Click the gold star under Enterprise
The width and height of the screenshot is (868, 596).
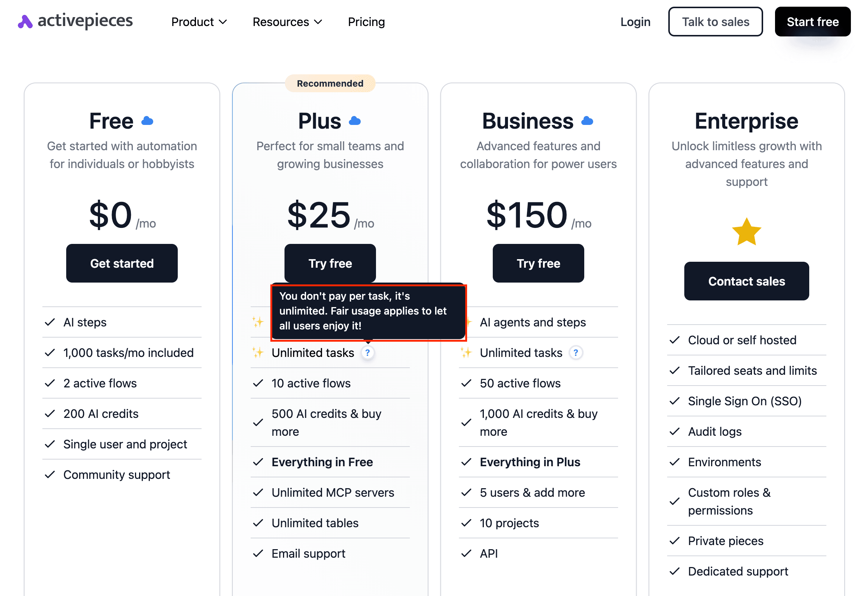click(x=746, y=232)
